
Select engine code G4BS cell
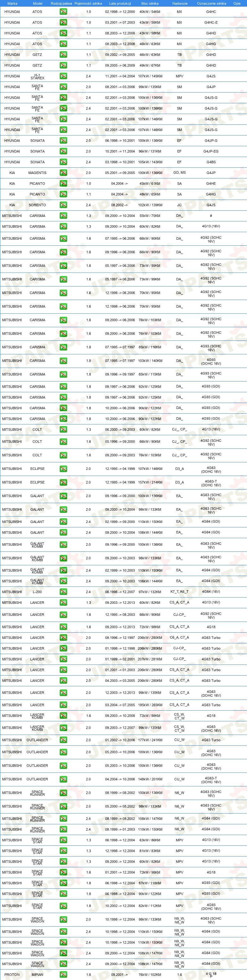[211, 162]
